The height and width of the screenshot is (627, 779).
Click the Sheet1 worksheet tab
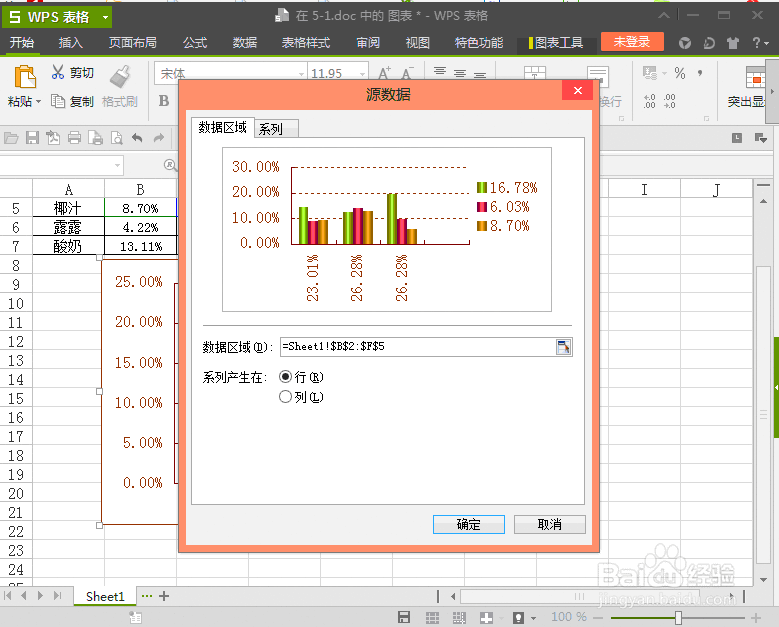click(x=105, y=596)
